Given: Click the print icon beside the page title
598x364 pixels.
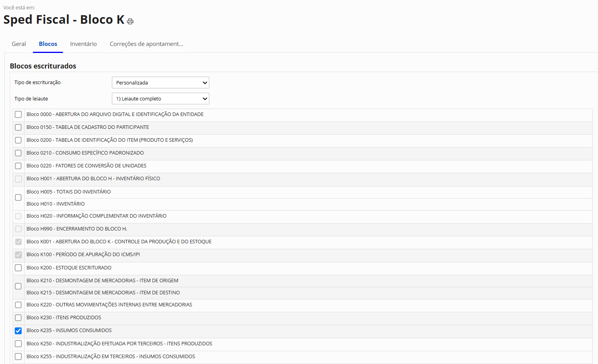Looking at the screenshot, I should click(130, 21).
